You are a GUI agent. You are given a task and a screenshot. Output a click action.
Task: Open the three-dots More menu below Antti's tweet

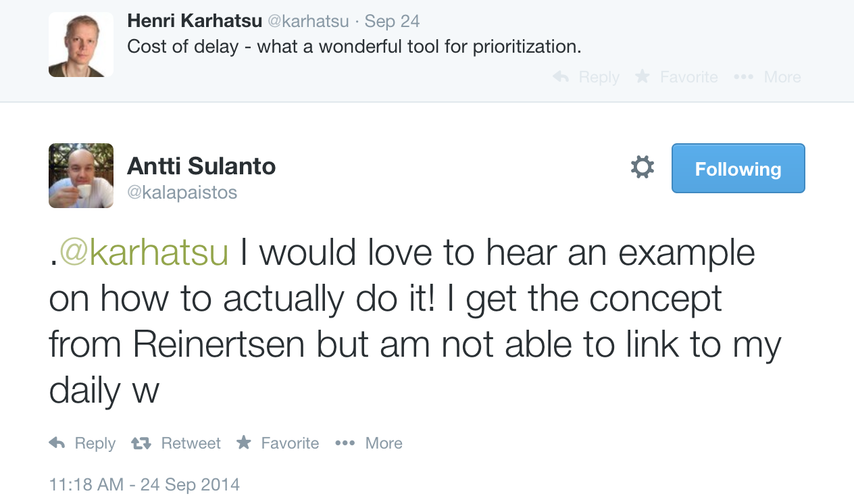click(345, 443)
